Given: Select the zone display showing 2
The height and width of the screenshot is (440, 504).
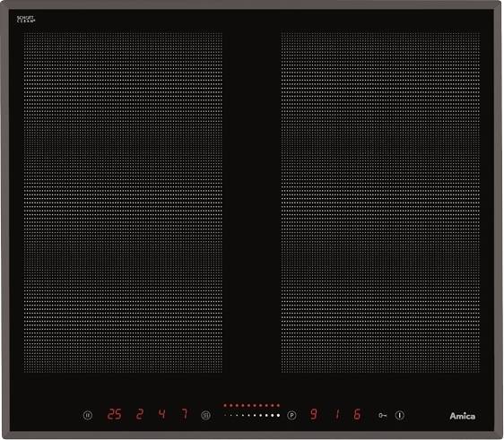Looking at the screenshot, I should pos(140,414).
